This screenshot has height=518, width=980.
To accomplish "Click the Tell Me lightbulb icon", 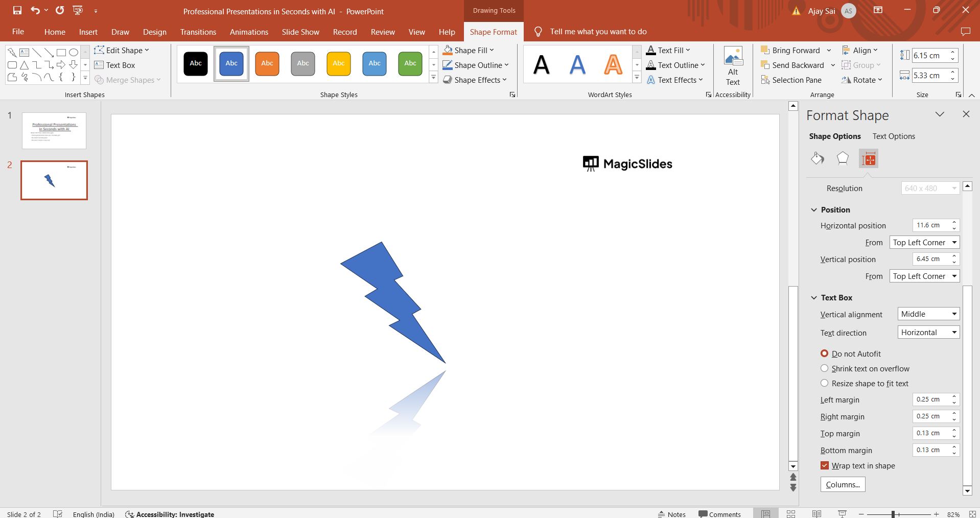I will pyautogui.click(x=538, y=32).
